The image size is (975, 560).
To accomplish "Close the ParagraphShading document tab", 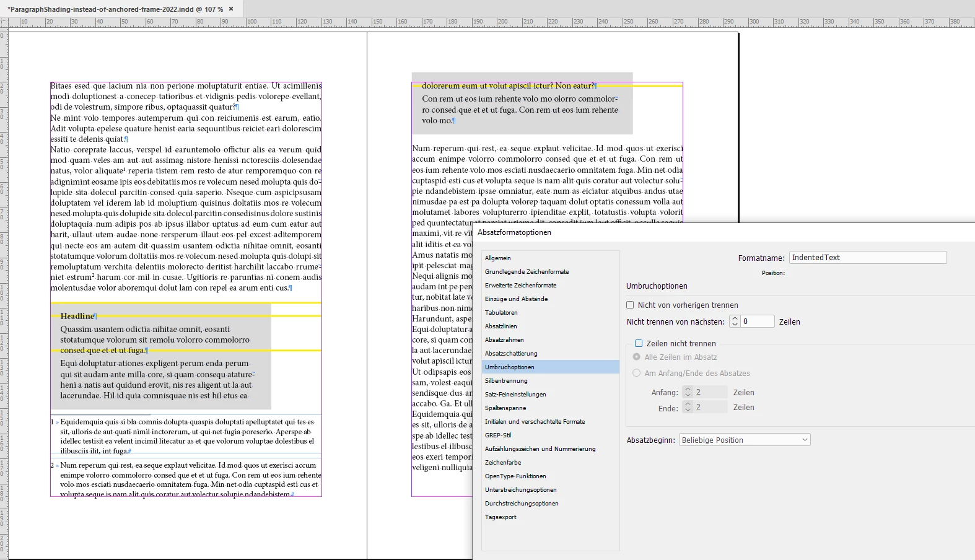I will 231,9.
